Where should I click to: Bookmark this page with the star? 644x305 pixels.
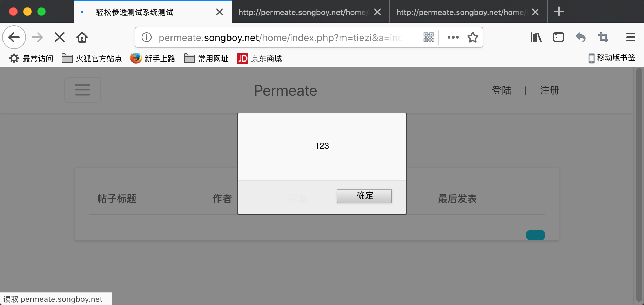472,37
